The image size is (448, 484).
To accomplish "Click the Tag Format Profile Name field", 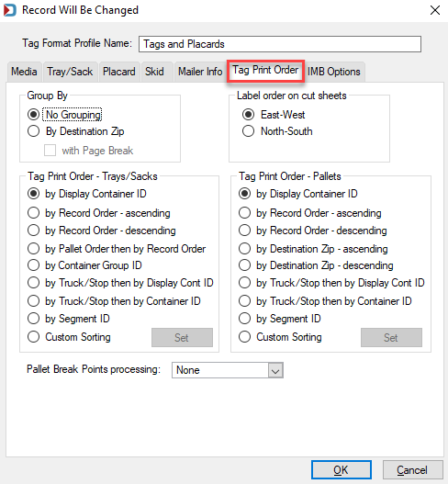I will click(x=280, y=44).
